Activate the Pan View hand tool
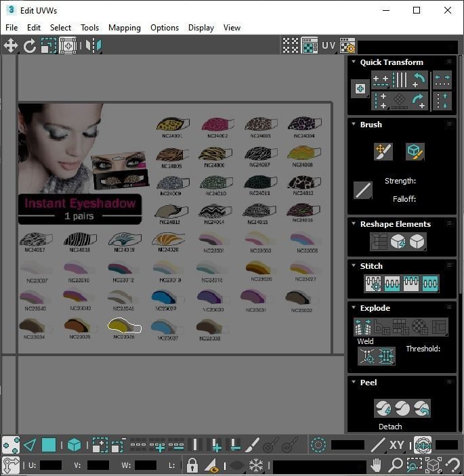 click(x=376, y=464)
